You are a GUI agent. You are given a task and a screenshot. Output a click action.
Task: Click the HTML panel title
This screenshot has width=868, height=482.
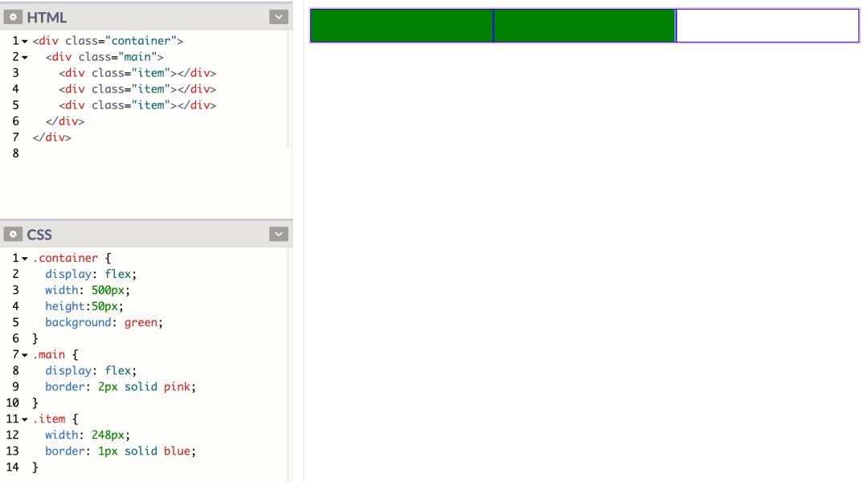pyautogui.click(x=47, y=18)
